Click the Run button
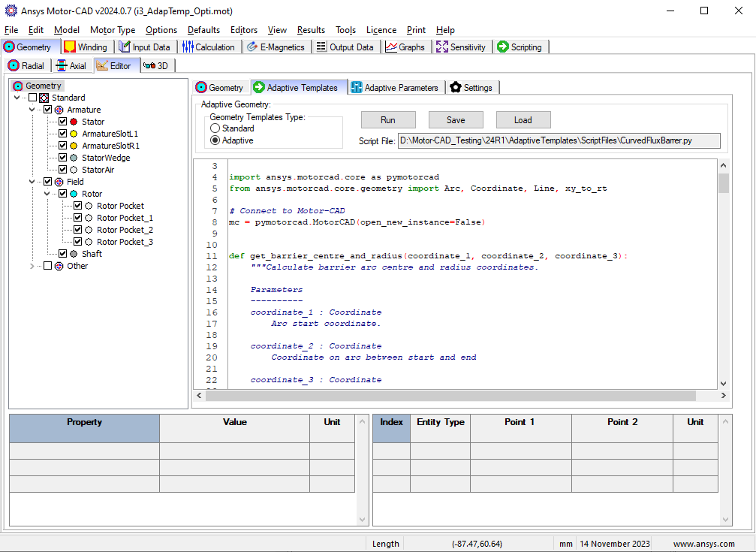The height and width of the screenshot is (552, 756). pos(388,120)
